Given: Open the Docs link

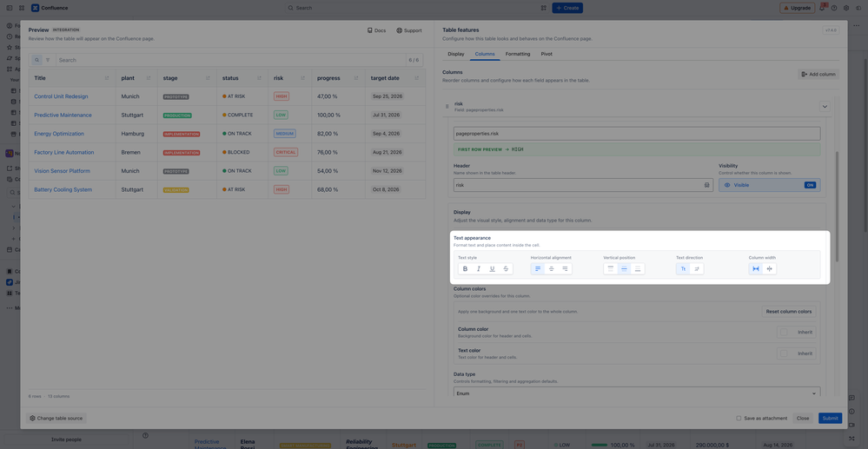Looking at the screenshot, I should (x=376, y=30).
